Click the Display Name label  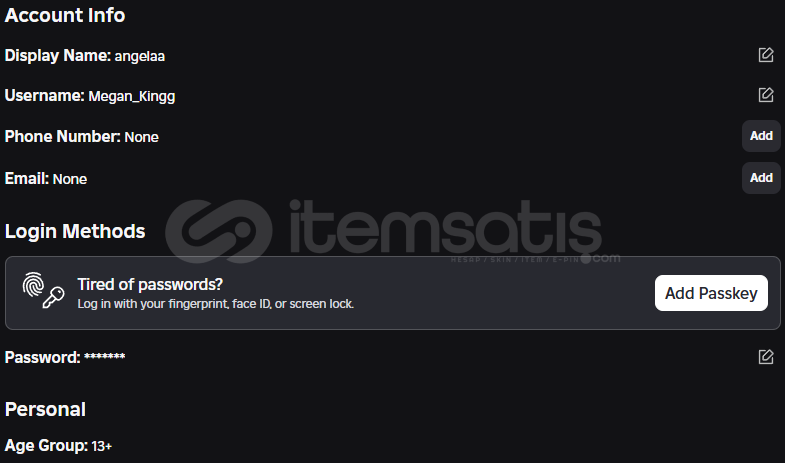58,56
